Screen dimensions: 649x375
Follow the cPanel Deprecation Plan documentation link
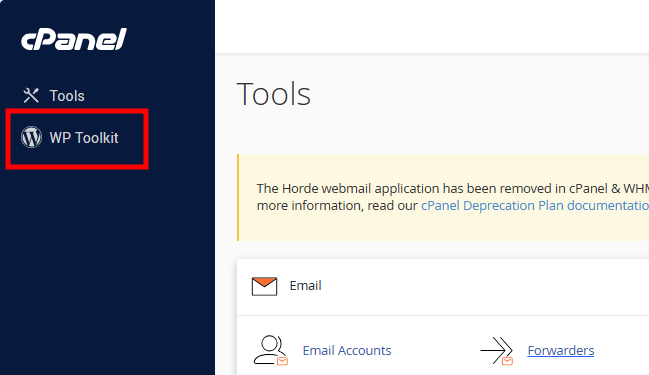(x=535, y=206)
